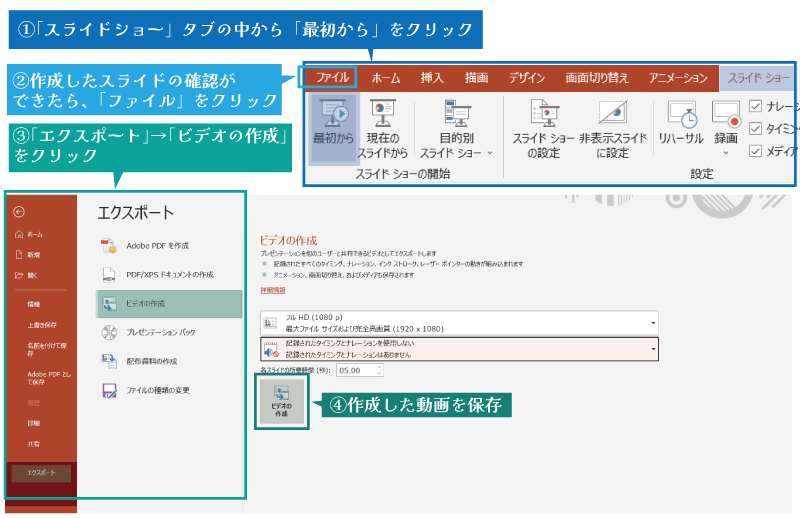
Task: Select 新規 in the backstage sidebar
Action: [28, 255]
